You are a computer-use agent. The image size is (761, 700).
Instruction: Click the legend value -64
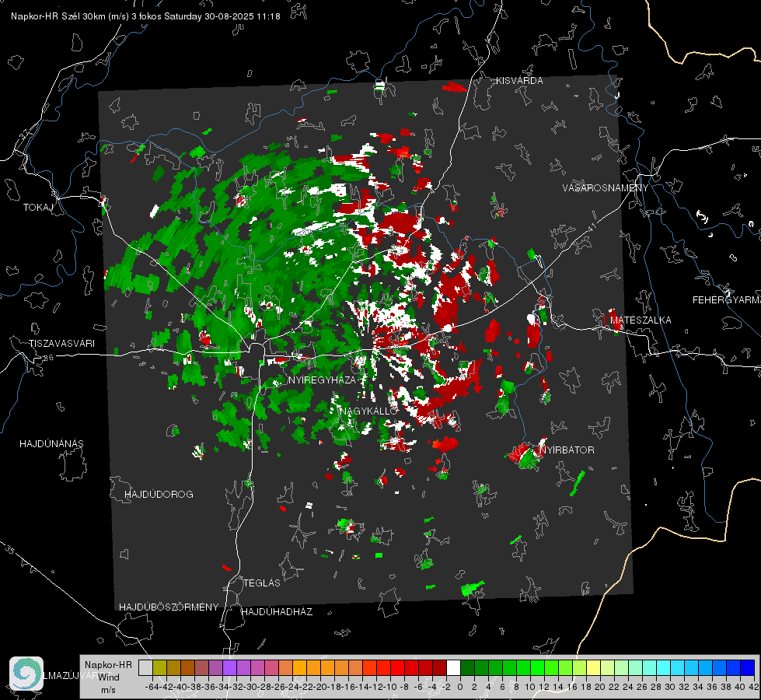152,687
